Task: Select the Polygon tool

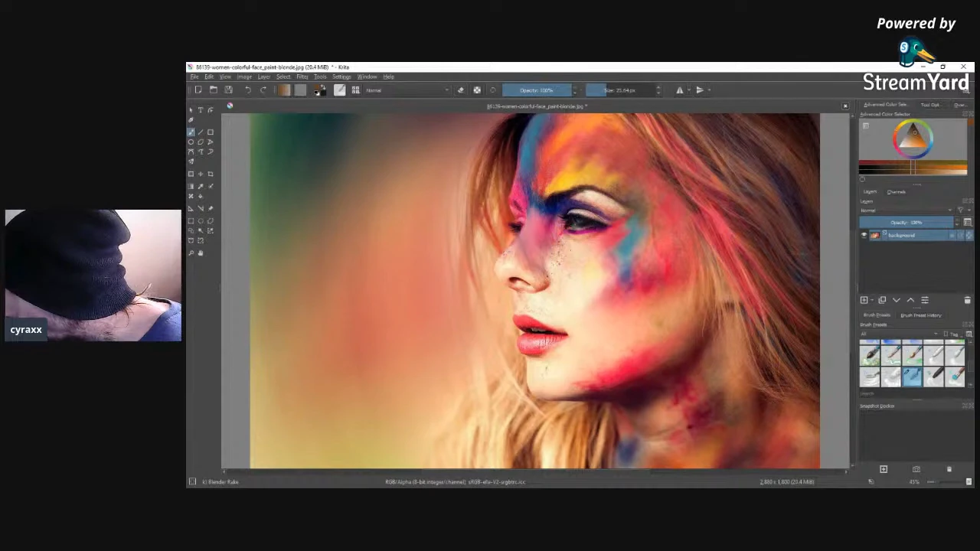Action: click(x=201, y=142)
